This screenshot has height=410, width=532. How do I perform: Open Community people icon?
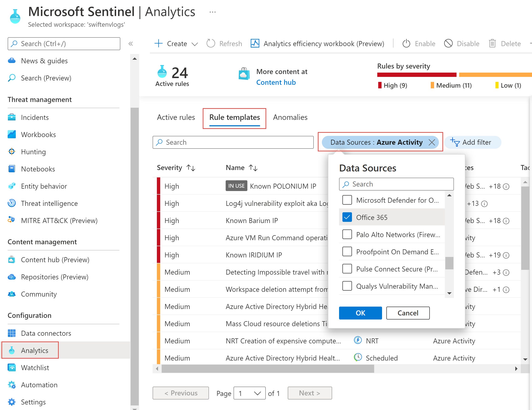[12, 294]
